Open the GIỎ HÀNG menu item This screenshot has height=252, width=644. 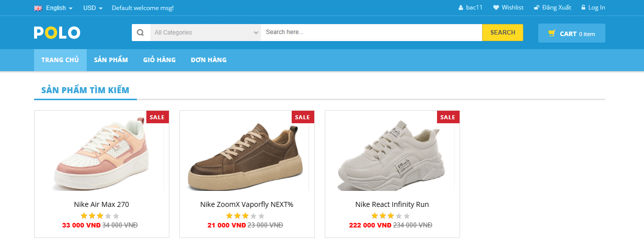[159, 60]
